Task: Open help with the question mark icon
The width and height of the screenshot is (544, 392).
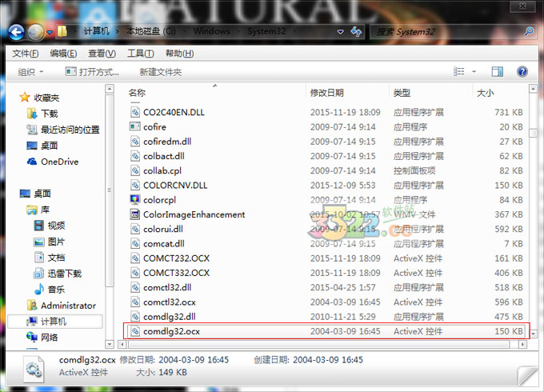Action: [x=522, y=72]
